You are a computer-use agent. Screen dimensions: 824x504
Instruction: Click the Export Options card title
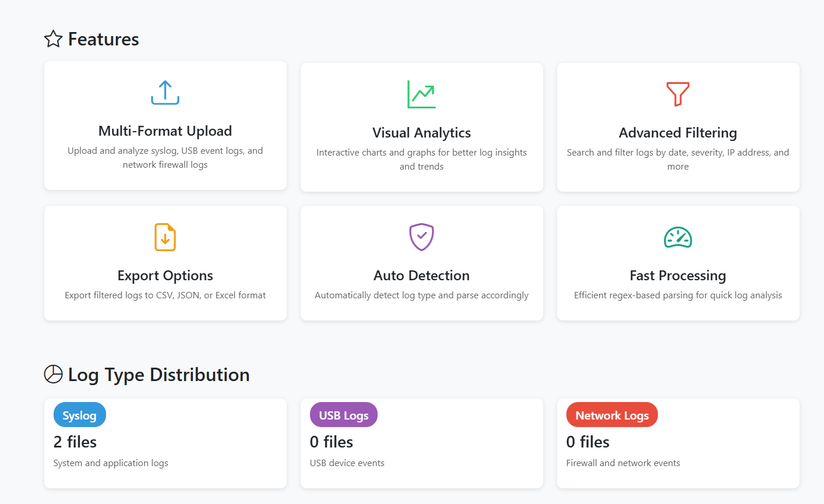[165, 276]
